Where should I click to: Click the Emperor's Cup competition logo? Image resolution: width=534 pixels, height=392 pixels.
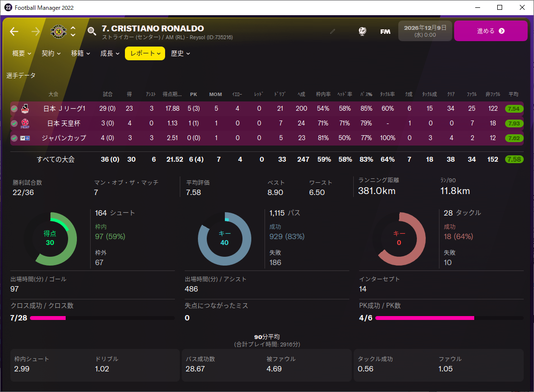[25, 123]
